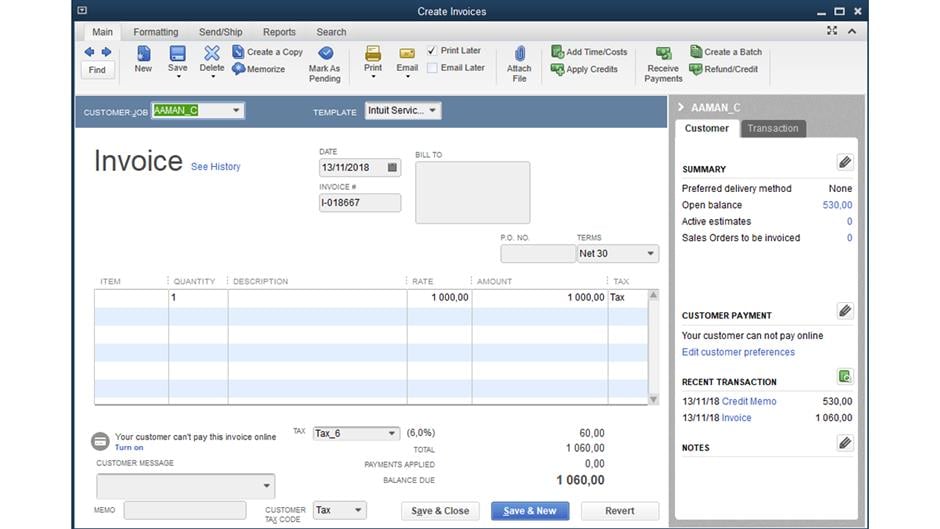Open the Template dropdown list
Viewport: 940px width, 529px height.
coord(432,111)
